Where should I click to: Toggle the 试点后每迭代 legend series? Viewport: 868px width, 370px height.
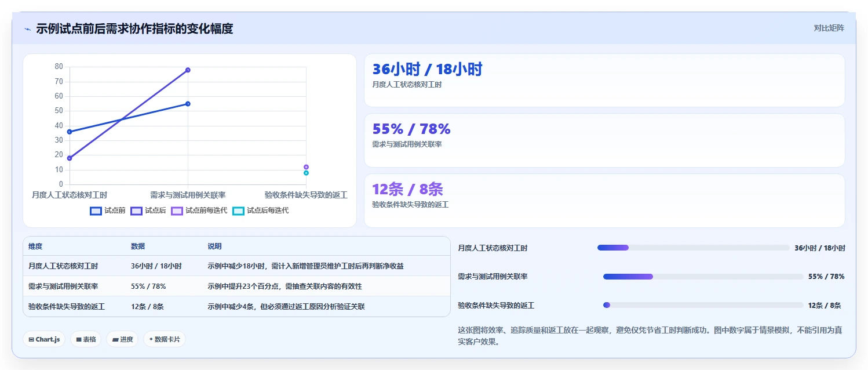[260, 211]
